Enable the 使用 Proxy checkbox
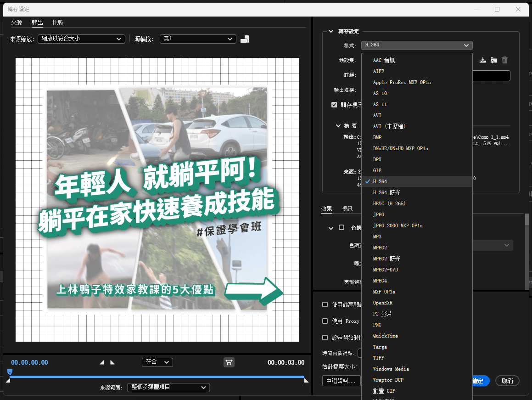The height and width of the screenshot is (400, 532). [325, 321]
